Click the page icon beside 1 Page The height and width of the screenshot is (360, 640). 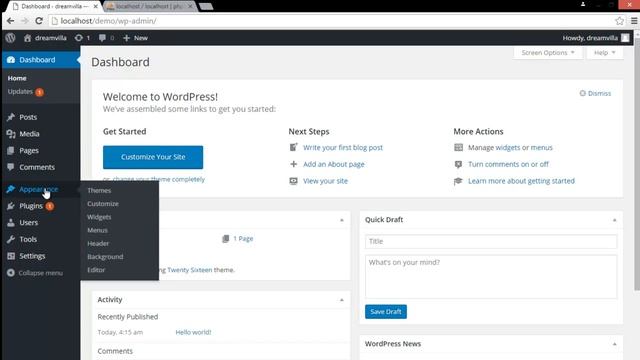tap(226, 239)
